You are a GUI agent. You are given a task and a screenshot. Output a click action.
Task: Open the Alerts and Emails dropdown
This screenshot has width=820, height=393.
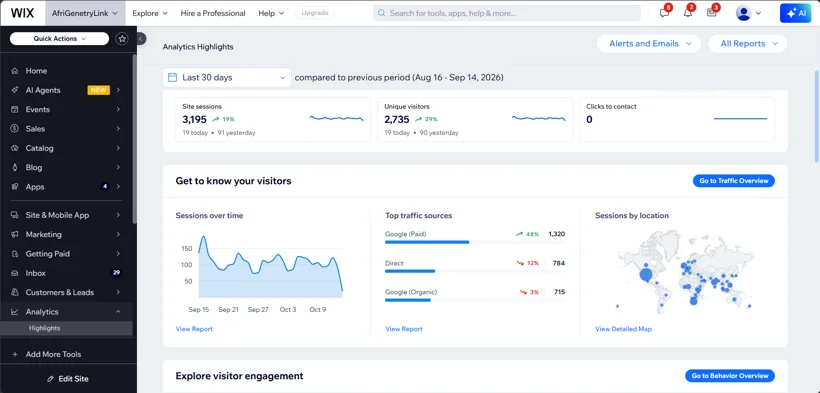point(649,44)
